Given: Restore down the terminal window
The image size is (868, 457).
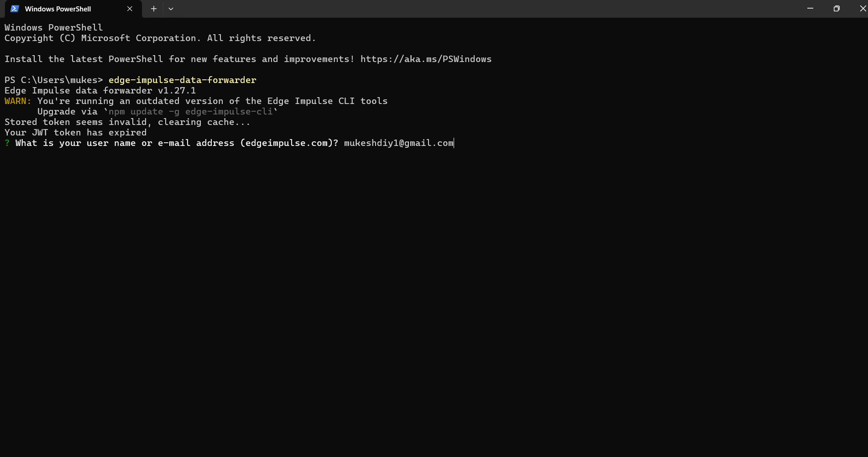Looking at the screenshot, I should click(x=836, y=9).
